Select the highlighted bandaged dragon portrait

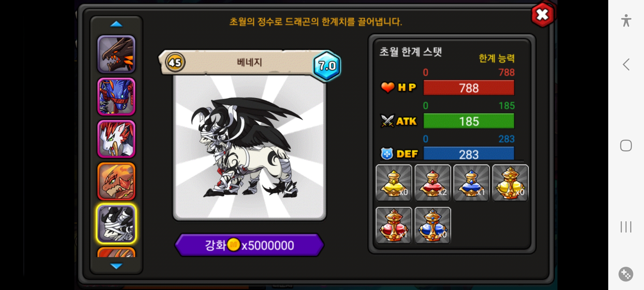pos(116,224)
